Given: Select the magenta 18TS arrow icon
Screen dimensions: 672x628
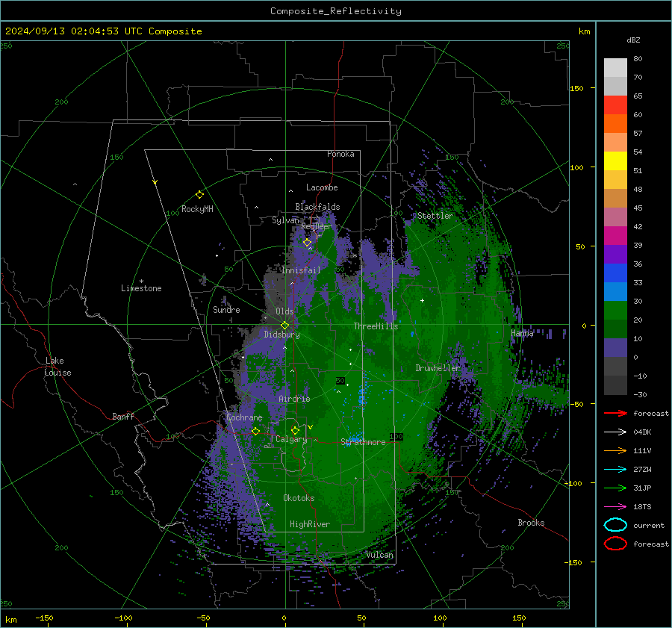Looking at the screenshot, I should click(615, 507).
